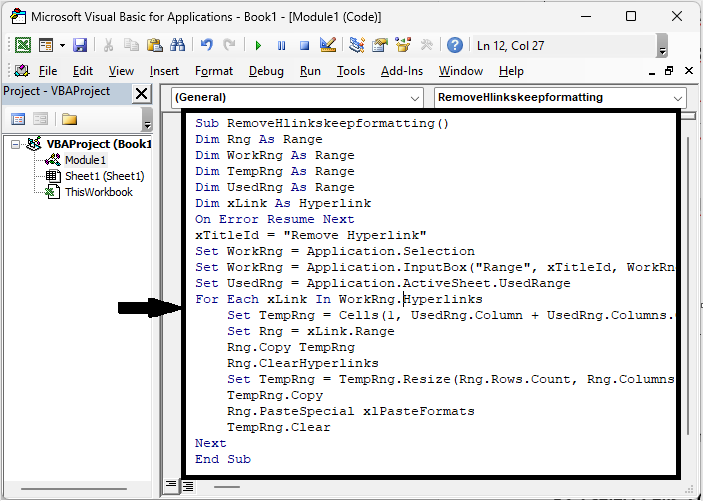Click the Save Book1 toolbar icon
The height and width of the screenshot is (501, 703).
80,45
